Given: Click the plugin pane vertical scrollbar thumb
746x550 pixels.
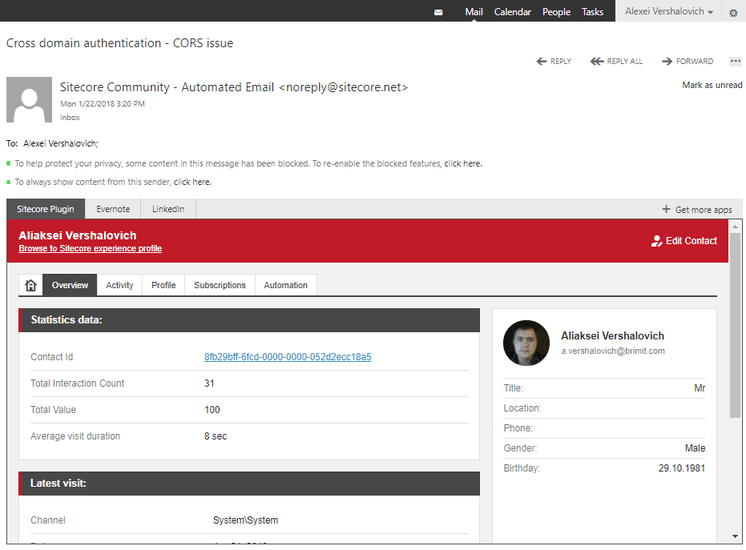Looking at the screenshot, I should point(735,325).
